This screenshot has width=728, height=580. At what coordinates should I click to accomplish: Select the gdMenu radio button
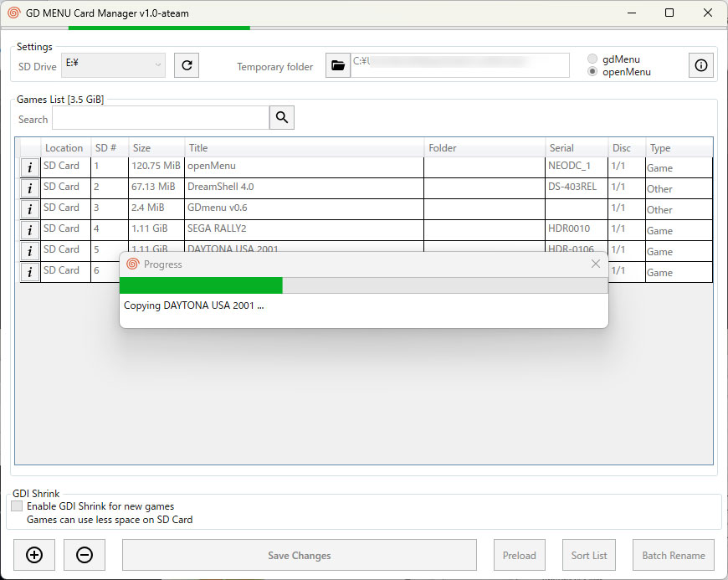click(592, 59)
